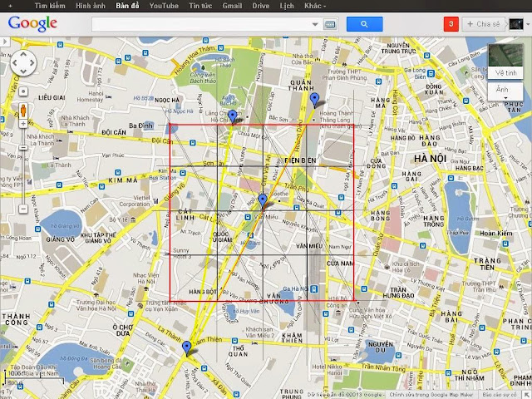
Task: Click the Kim Mã Bus Station transit icon
Action: coord(183,173)
